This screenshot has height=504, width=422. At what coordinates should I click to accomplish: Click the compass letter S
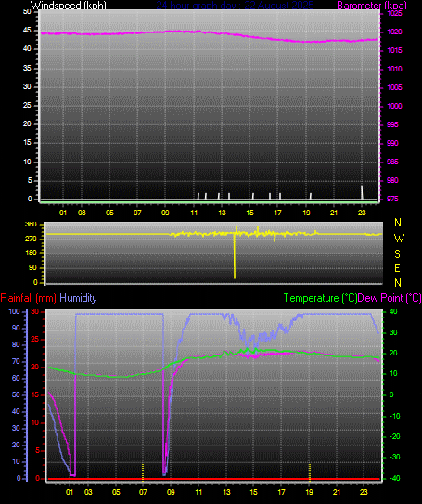[x=398, y=254]
